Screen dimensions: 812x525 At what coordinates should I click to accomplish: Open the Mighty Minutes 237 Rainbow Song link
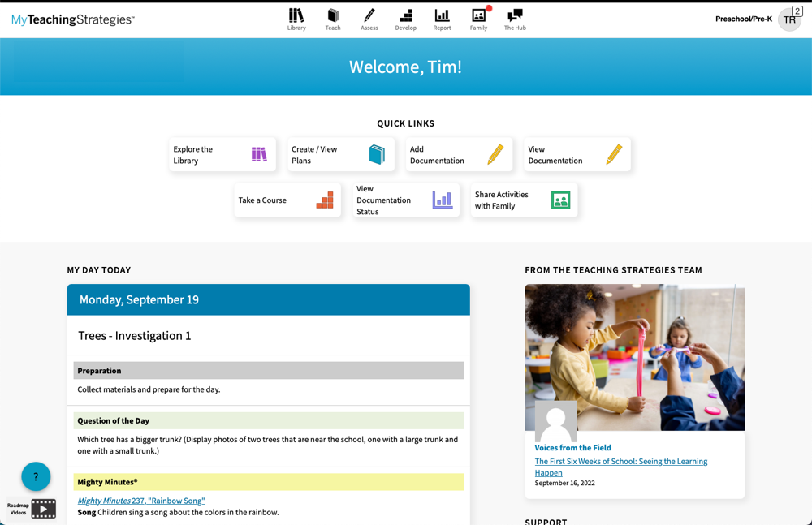[141, 501]
